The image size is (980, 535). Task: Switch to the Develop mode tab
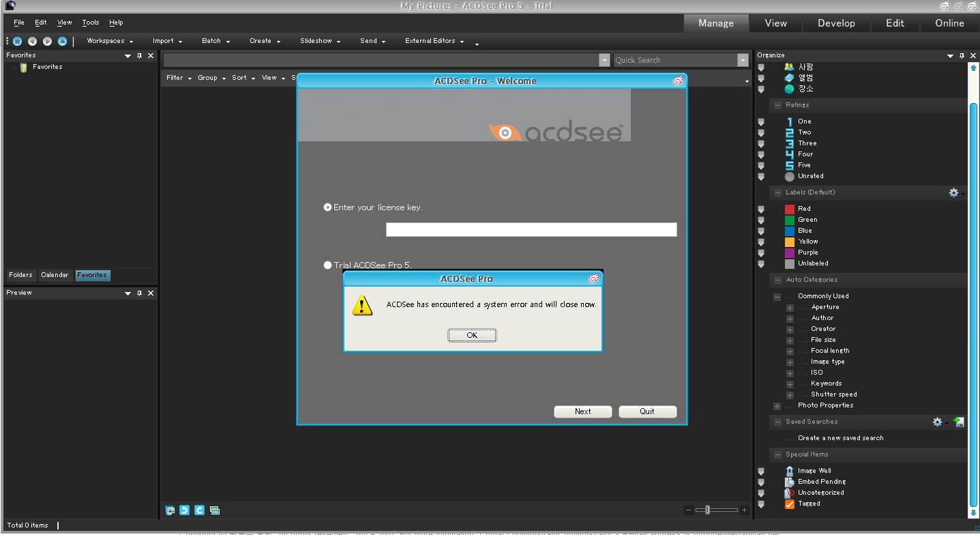pos(836,23)
